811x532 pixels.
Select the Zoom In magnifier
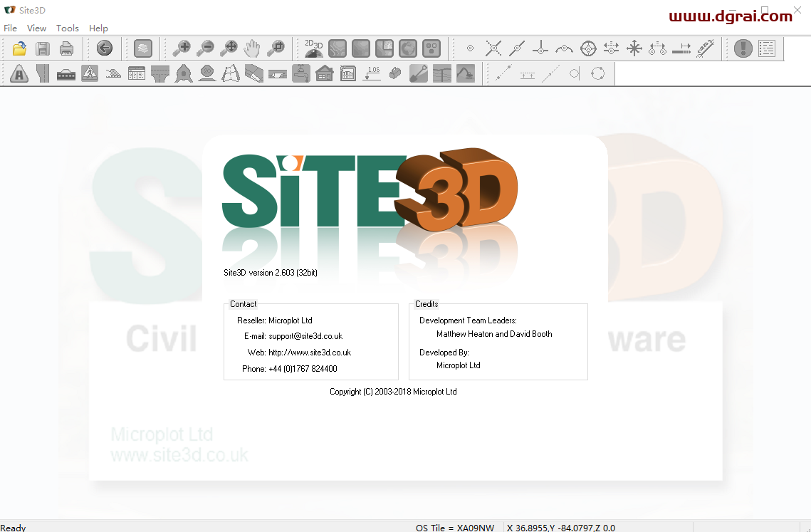[x=182, y=48]
